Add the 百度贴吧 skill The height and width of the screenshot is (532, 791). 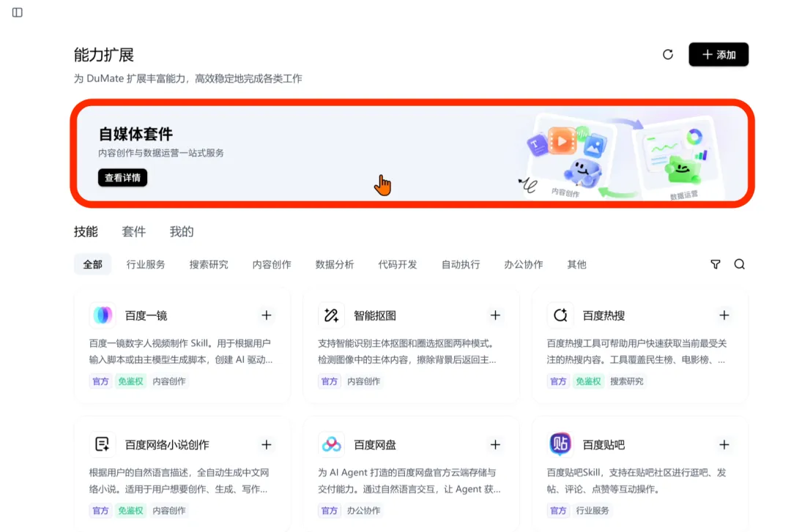click(x=724, y=444)
